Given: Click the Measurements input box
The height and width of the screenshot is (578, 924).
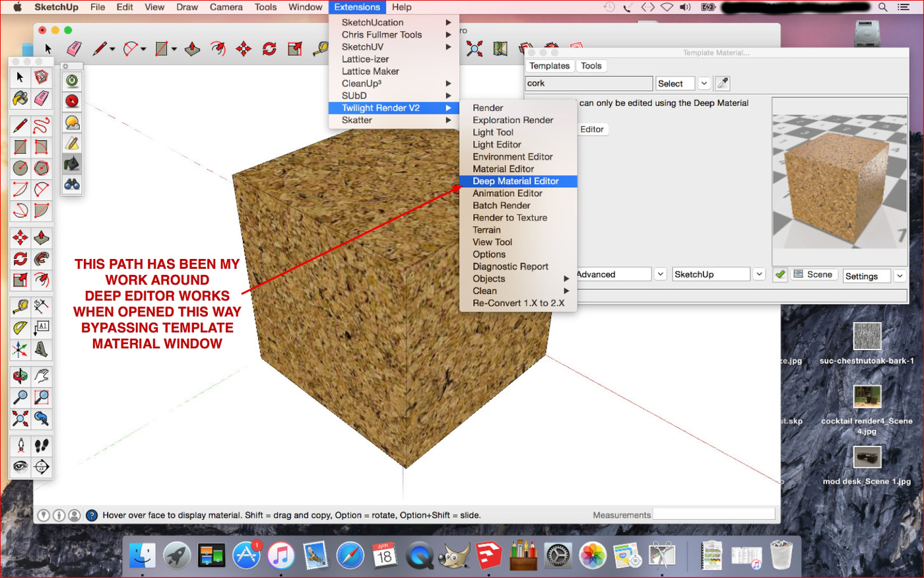Looking at the screenshot, I should pyautogui.click(x=713, y=514).
